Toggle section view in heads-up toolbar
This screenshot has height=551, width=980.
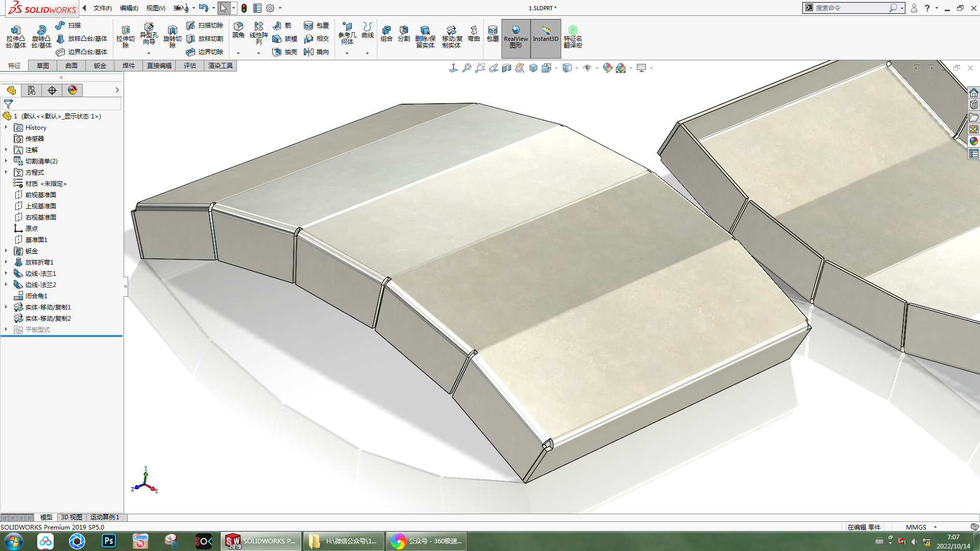[x=507, y=68]
